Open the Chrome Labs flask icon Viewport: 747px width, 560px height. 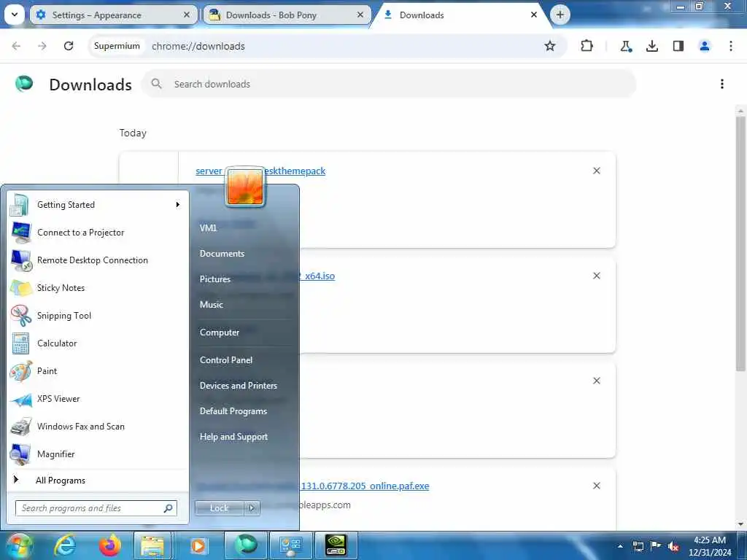coord(626,46)
